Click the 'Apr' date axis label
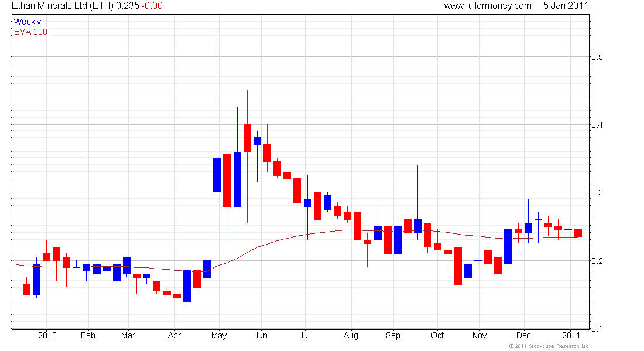Viewport: 644px width, 351px height. [174, 335]
